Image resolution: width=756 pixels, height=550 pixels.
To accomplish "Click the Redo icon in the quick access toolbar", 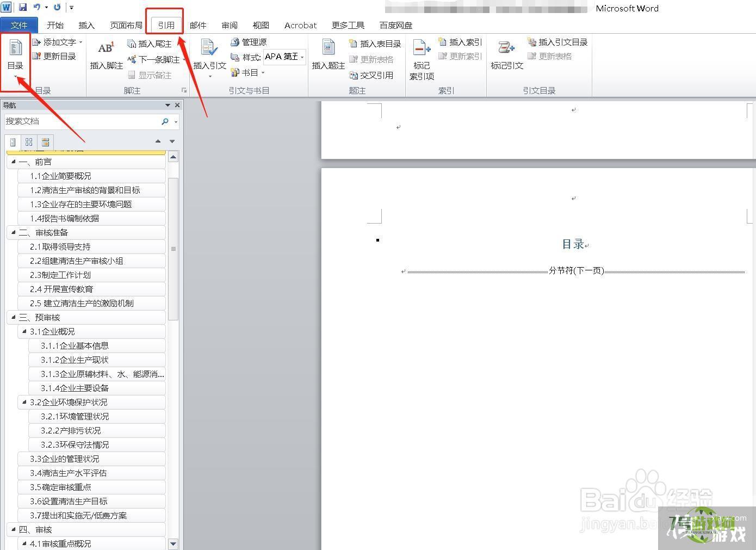I will [57, 7].
